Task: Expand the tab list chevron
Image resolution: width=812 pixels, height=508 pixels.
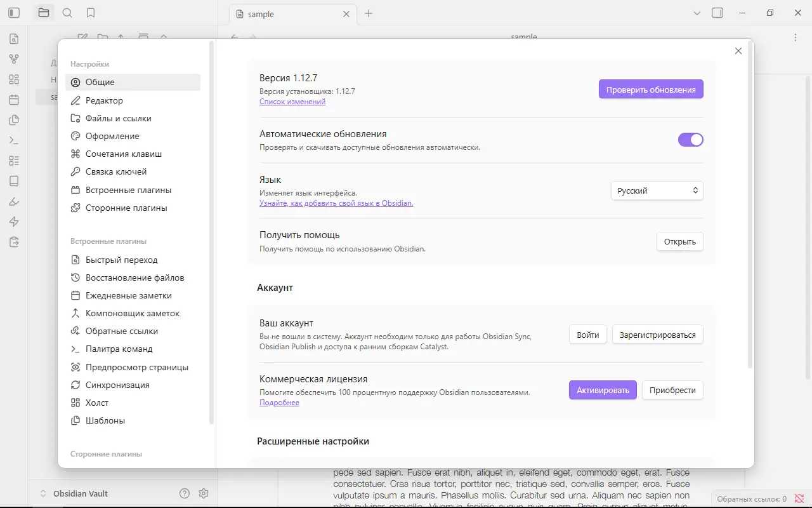Action: tap(697, 13)
